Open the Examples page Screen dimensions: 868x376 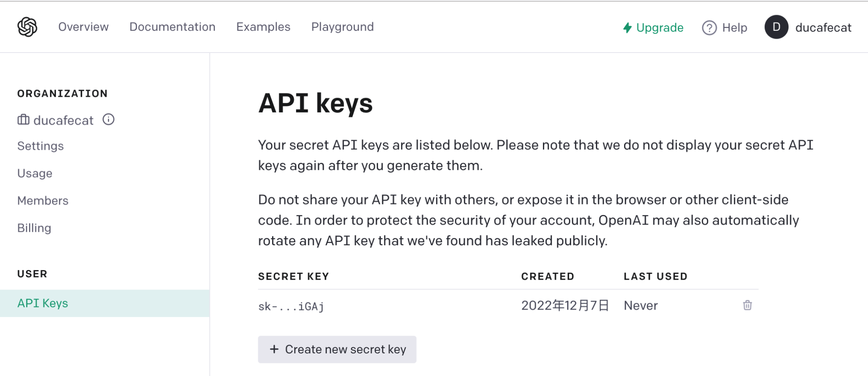[263, 27]
